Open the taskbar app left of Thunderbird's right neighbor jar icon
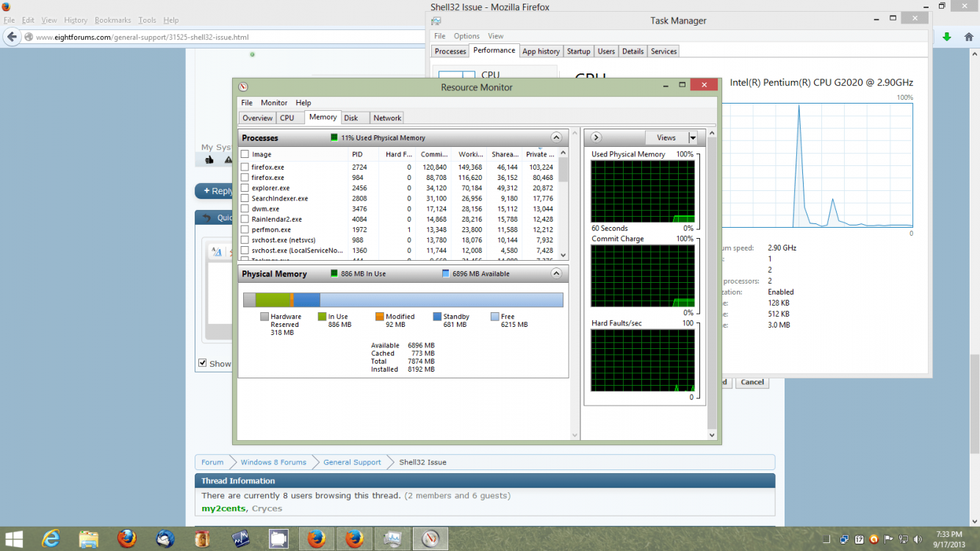This screenshot has width=980, height=551. 165,539
